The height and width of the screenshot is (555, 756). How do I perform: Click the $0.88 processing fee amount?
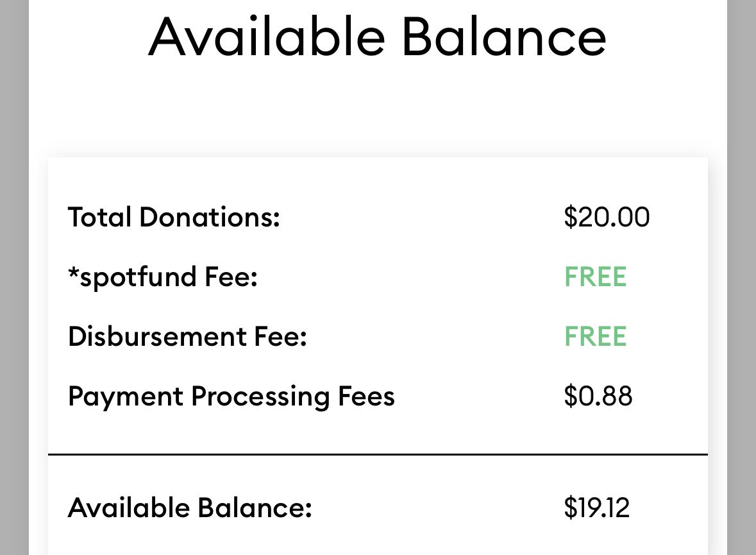(598, 396)
